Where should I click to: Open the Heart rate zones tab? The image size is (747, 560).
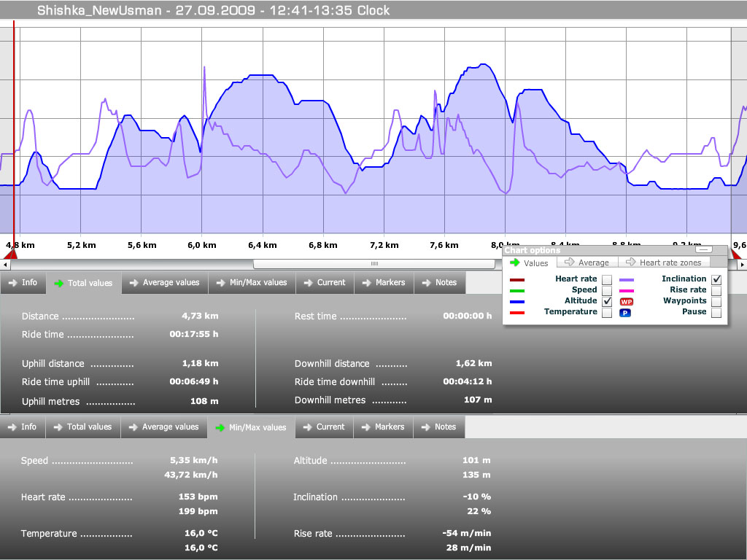pos(663,262)
